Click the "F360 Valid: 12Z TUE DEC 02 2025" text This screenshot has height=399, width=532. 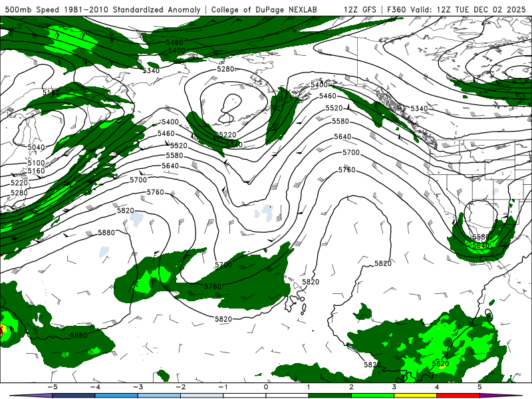tap(456, 9)
